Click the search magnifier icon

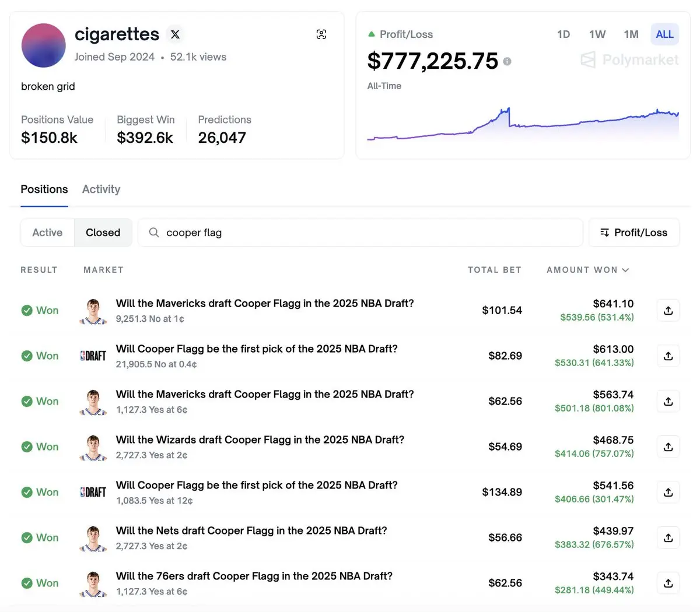click(x=154, y=233)
